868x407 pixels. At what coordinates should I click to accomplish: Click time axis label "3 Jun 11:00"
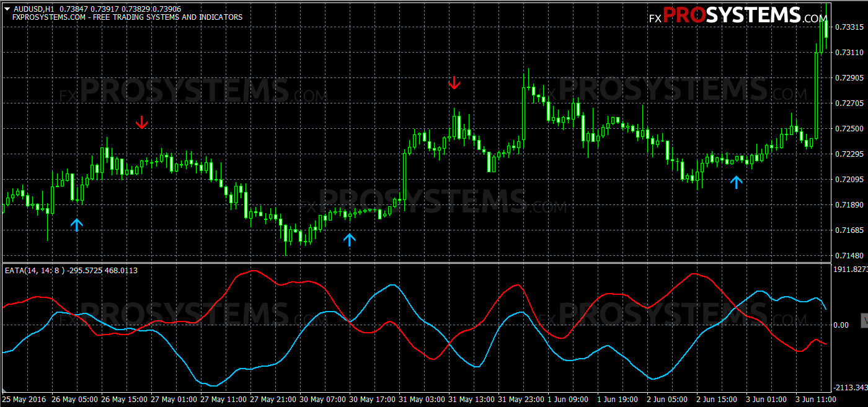click(817, 399)
